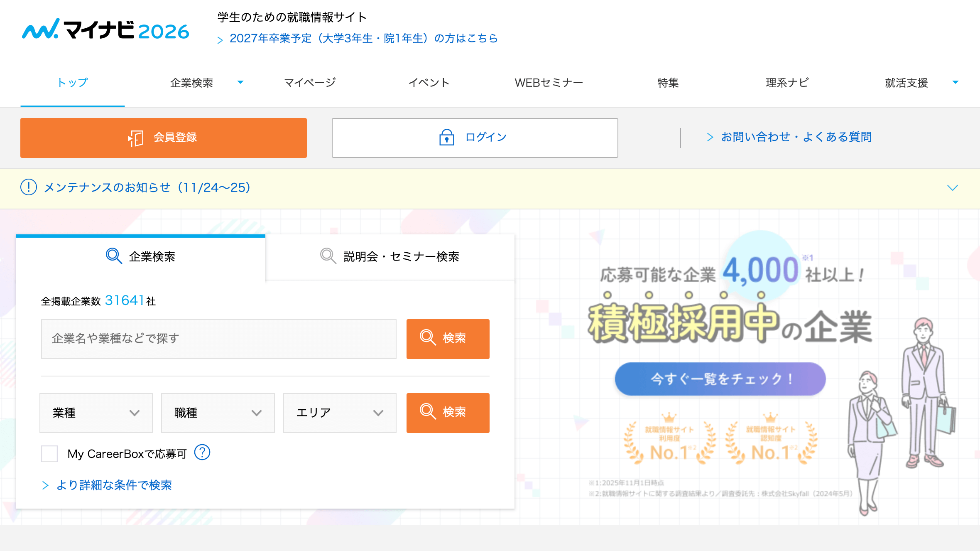Click the help question mark icon
The image size is (980, 551).
(202, 453)
